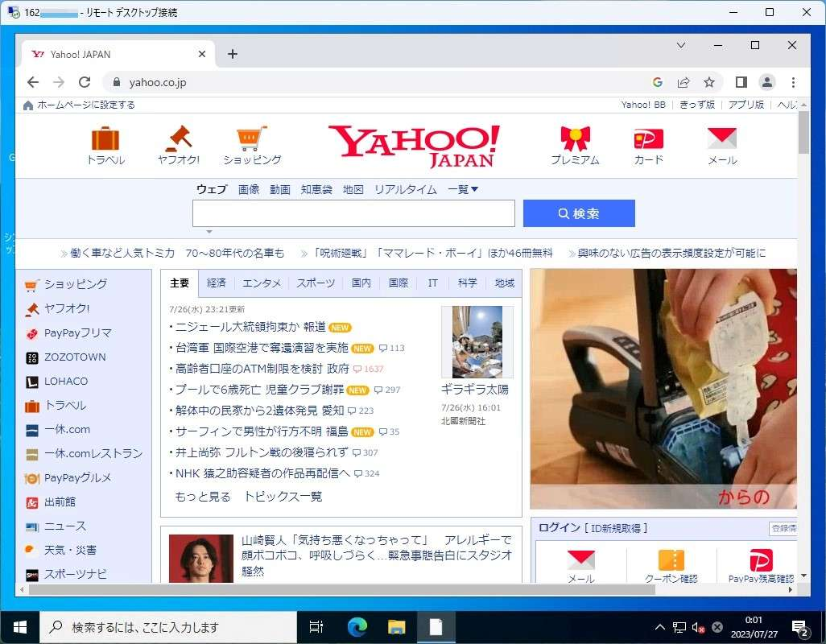This screenshot has height=644, width=826.
Task: Click the ギラギラ太陽 news thumbnail
Action: pyautogui.click(x=477, y=342)
